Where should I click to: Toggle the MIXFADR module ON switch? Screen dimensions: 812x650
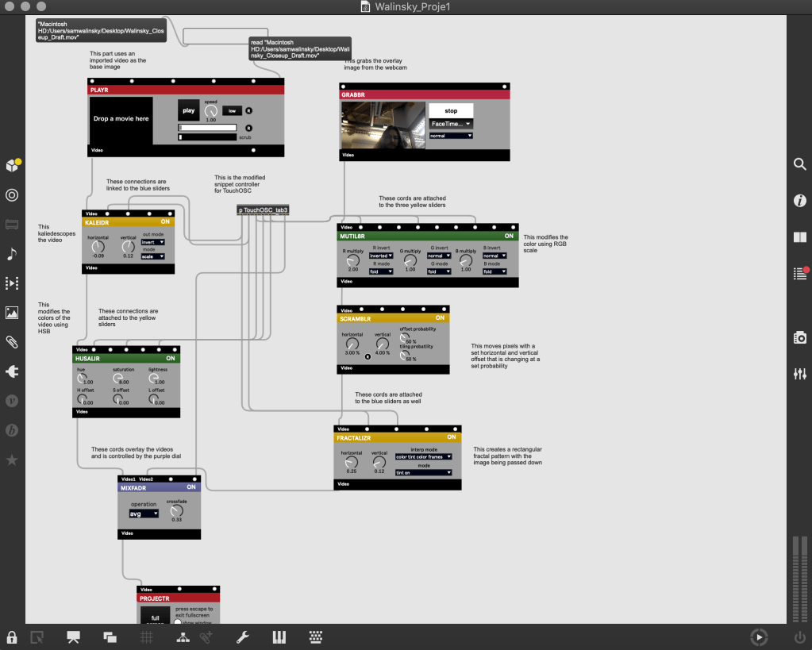pos(191,487)
